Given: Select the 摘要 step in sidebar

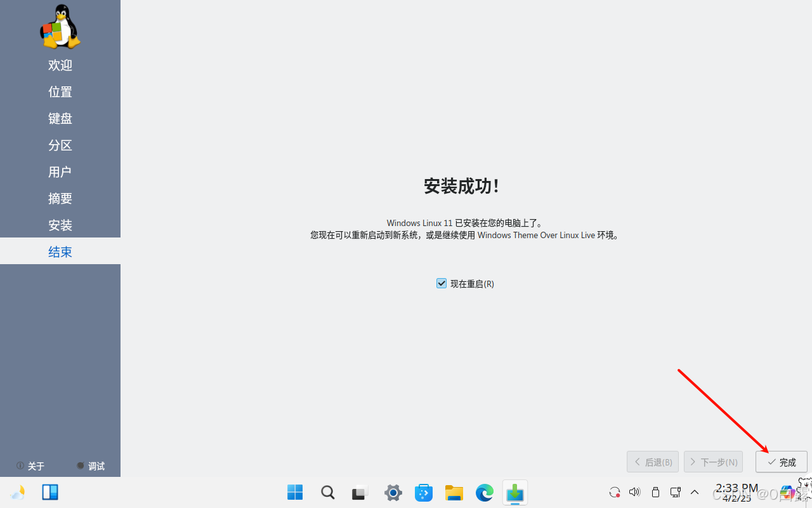Looking at the screenshot, I should [60, 199].
